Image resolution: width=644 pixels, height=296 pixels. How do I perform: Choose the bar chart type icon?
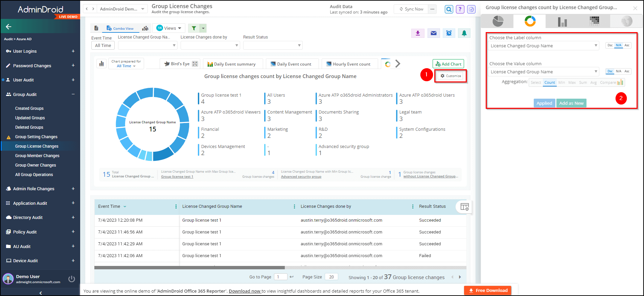pyautogui.click(x=562, y=22)
